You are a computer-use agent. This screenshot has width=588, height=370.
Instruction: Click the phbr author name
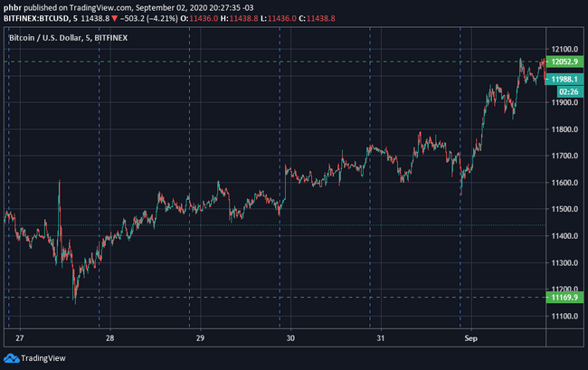[x=13, y=8]
